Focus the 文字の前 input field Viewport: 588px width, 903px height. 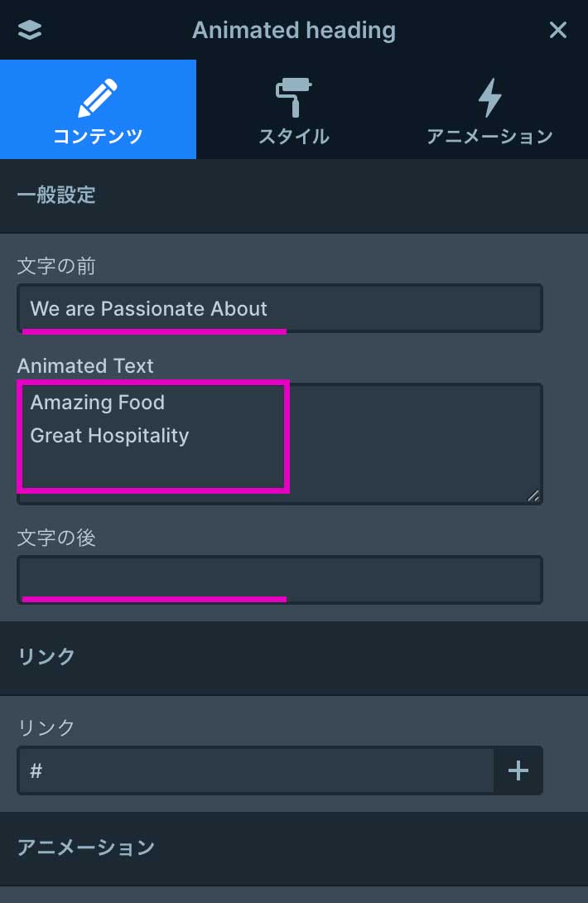280,309
